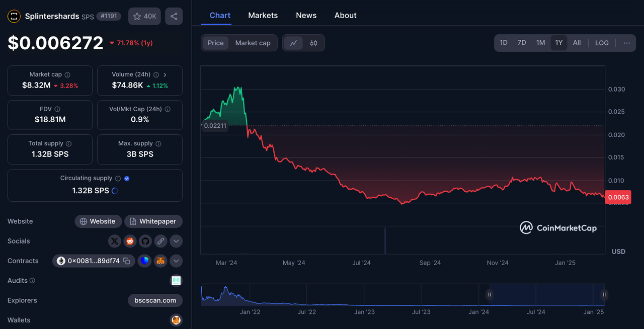Add token to MetaMask fox icon

pyautogui.click(x=160, y=261)
